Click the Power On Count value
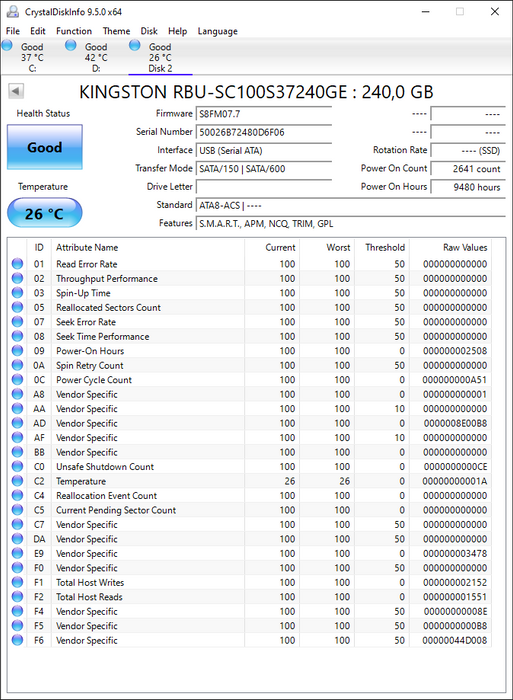The height and width of the screenshot is (700, 513). (468, 169)
